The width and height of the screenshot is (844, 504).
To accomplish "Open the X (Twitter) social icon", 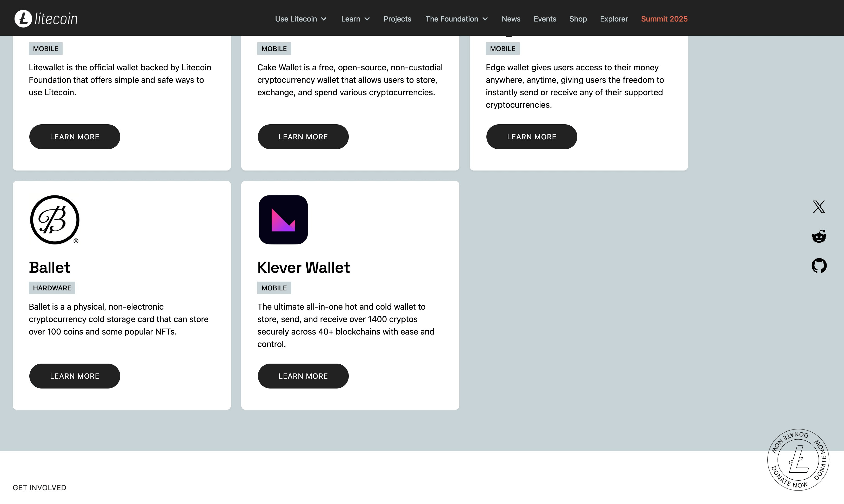I will tap(819, 207).
